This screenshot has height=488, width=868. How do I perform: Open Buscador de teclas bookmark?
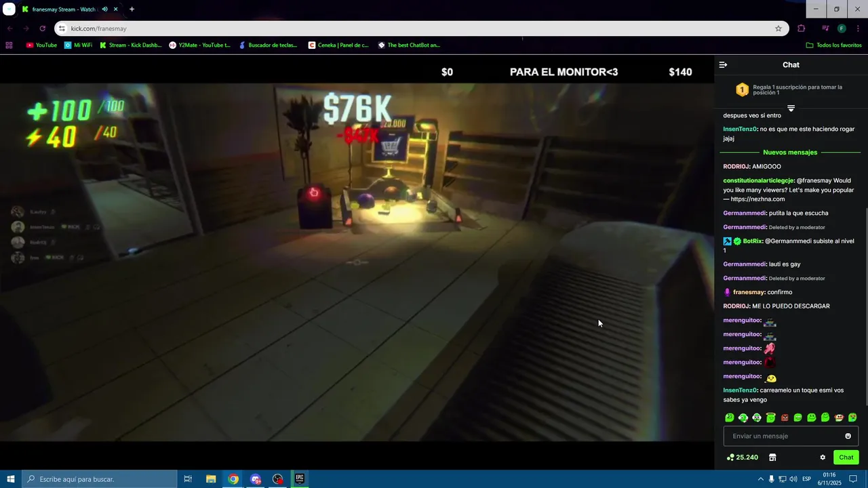(x=267, y=45)
